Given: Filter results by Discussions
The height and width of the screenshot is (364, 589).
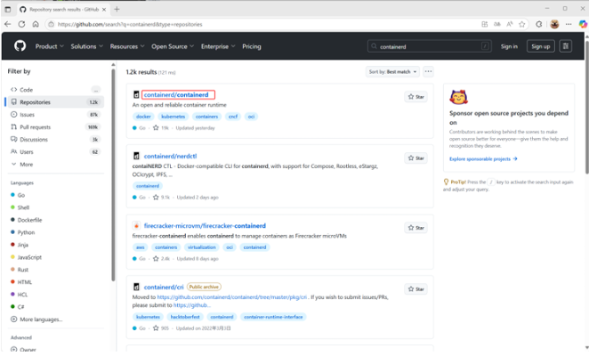Looking at the screenshot, I should (x=55, y=140).
